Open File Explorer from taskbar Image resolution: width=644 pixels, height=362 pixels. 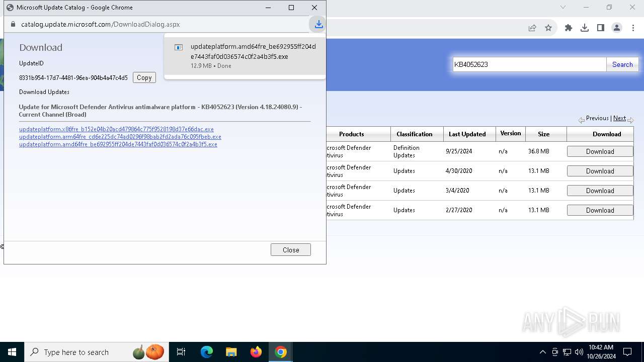pyautogui.click(x=231, y=352)
